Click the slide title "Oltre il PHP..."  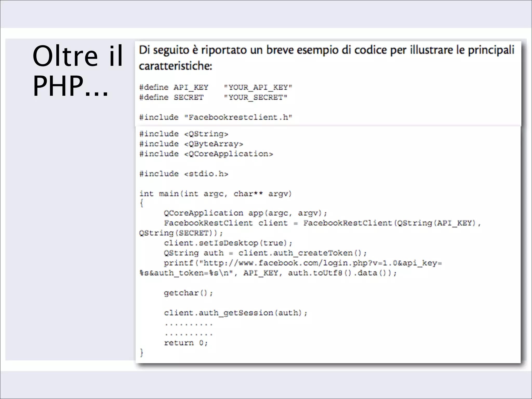77,71
